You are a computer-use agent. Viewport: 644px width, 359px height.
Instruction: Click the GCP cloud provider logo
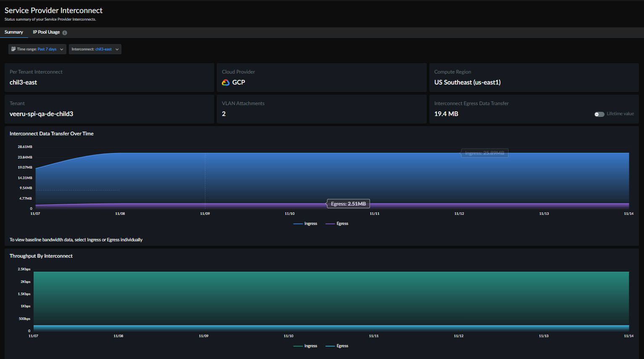226,82
